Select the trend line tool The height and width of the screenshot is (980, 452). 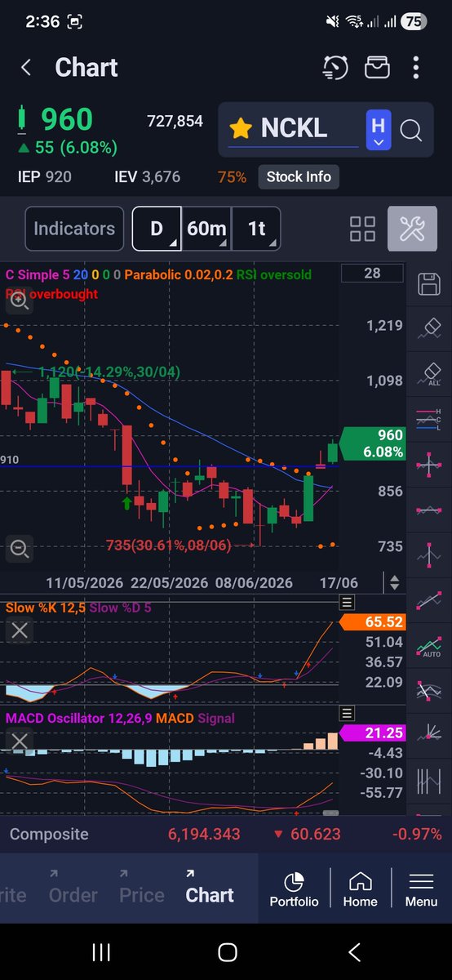pyautogui.click(x=428, y=600)
